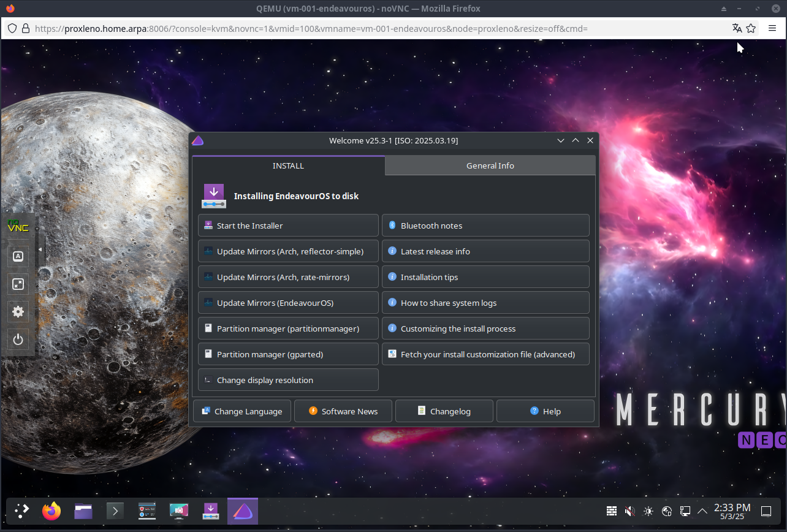Launch Firefox from the VM taskbar
787x532 pixels.
(51, 511)
